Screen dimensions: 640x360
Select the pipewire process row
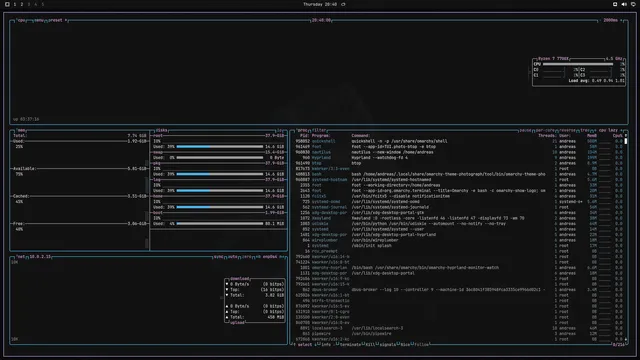(x=459, y=334)
